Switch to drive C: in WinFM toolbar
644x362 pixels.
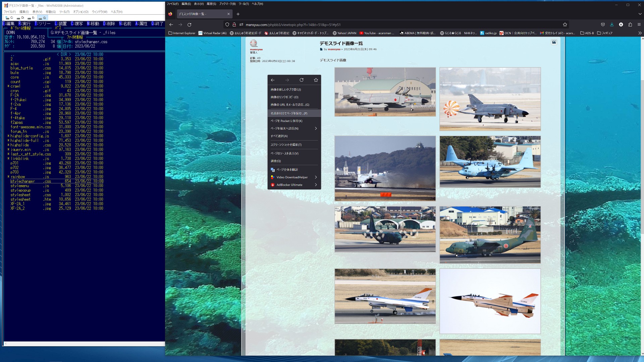tap(9, 18)
